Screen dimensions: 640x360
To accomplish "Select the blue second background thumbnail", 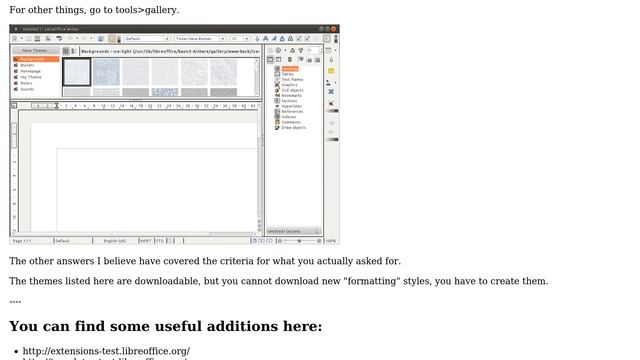I will tap(106, 72).
